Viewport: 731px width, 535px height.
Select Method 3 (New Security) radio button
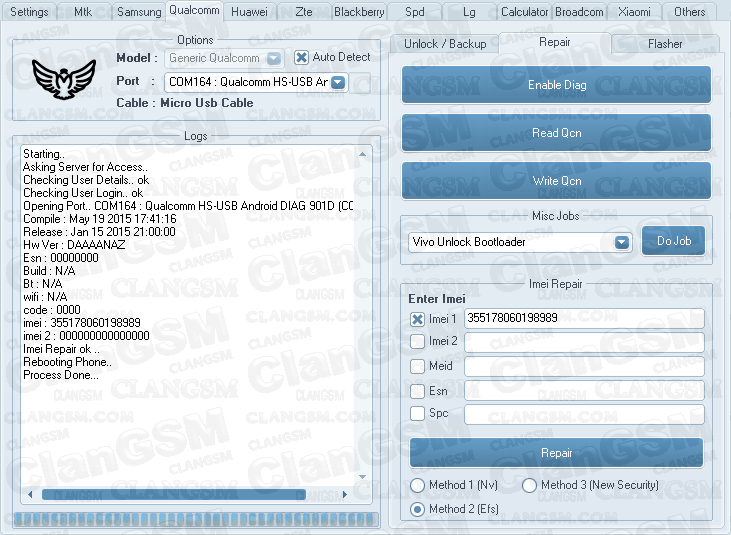tap(529, 485)
